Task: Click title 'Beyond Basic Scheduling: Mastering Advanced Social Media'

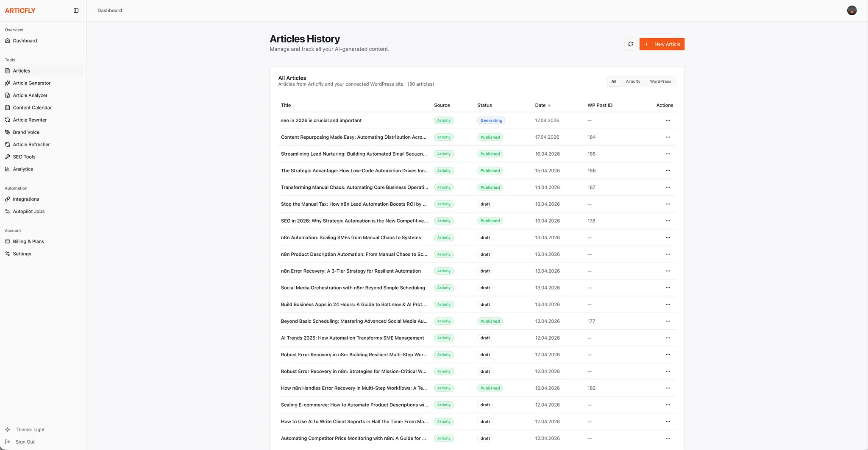Action: click(354, 321)
